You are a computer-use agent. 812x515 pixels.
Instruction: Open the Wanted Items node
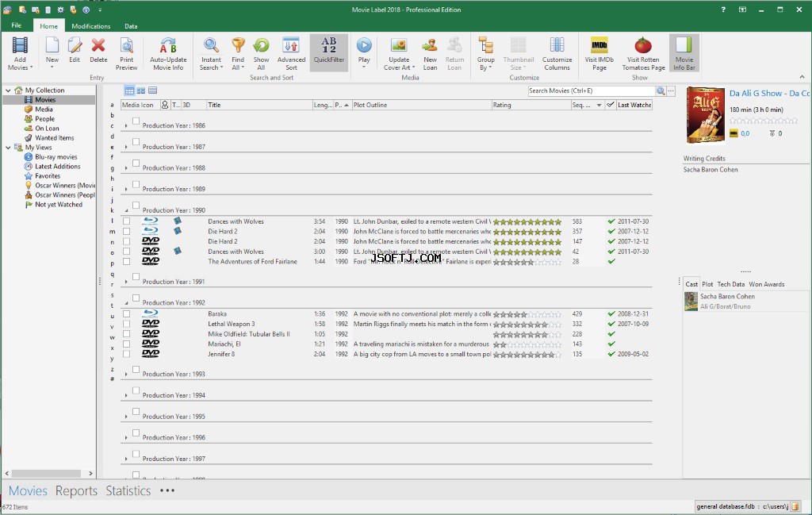click(x=55, y=138)
